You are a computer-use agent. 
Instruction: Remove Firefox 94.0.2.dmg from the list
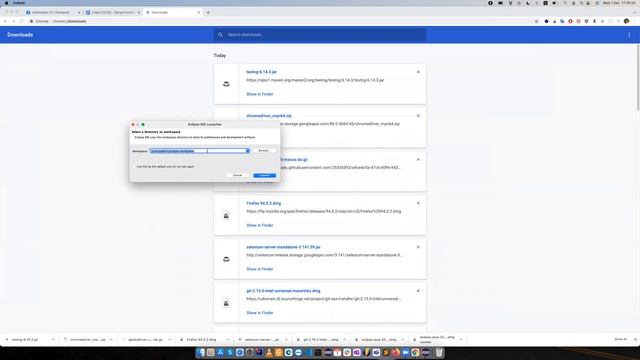pyautogui.click(x=418, y=203)
